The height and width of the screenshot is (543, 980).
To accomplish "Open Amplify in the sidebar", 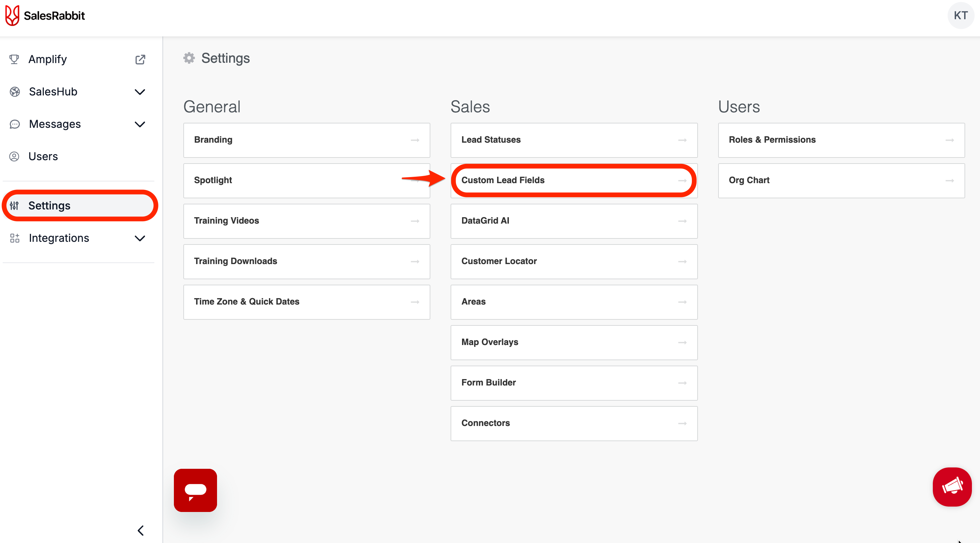I will [78, 59].
